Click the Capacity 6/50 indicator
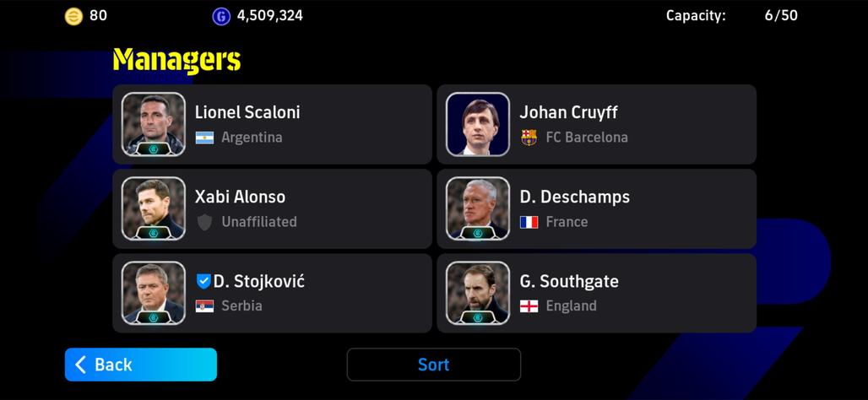The image size is (868, 400). pos(732,15)
